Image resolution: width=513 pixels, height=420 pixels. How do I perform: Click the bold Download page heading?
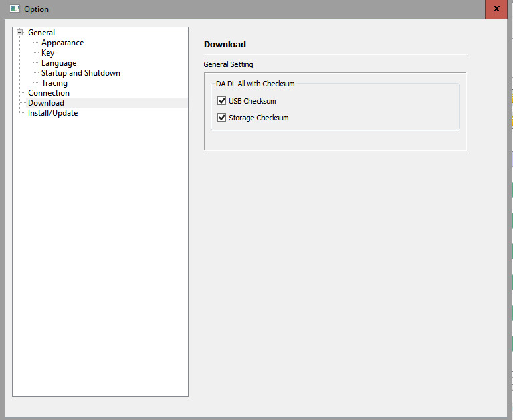(225, 45)
